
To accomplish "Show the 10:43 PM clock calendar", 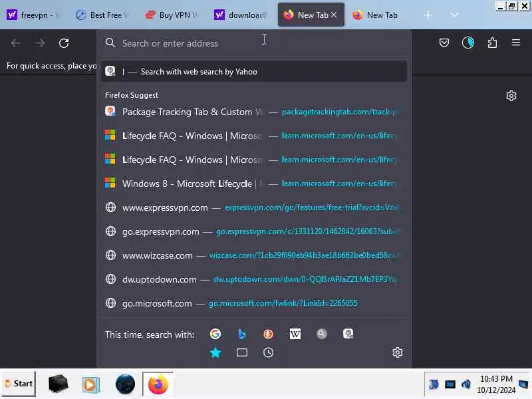I will tap(495, 384).
